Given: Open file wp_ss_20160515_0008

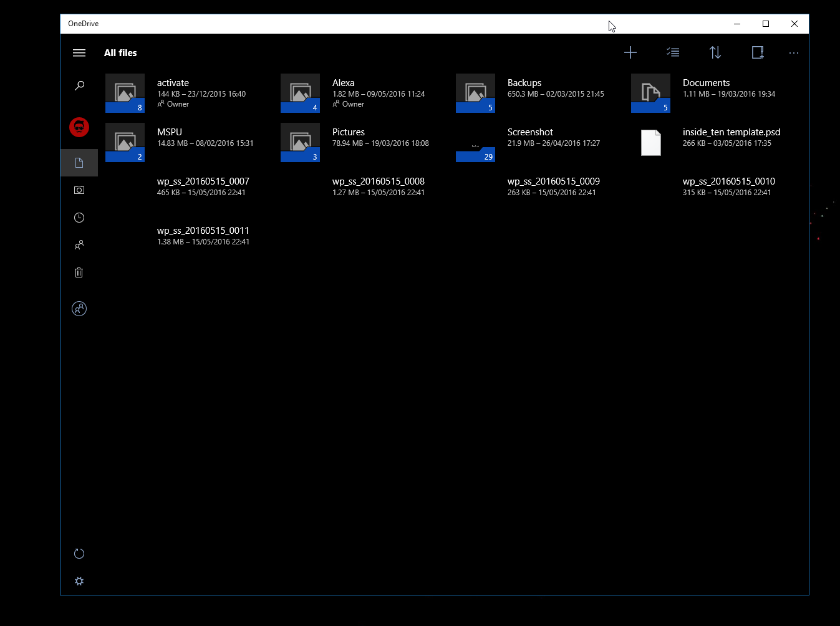Looking at the screenshot, I should [379, 181].
